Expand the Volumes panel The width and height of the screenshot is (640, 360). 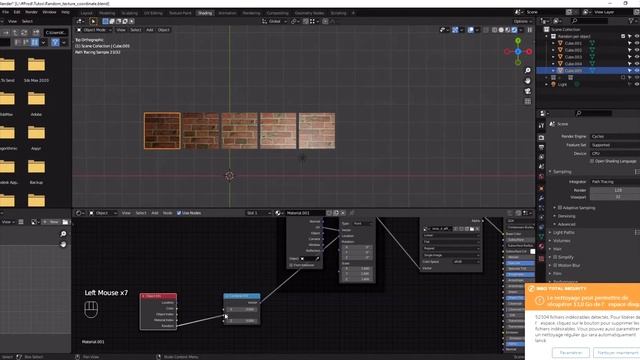coord(562,241)
